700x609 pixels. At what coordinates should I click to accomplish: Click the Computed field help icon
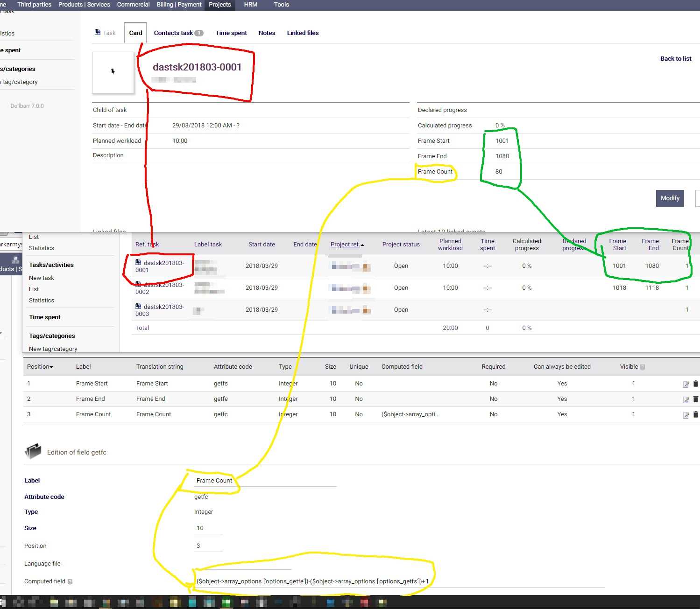pos(70,581)
